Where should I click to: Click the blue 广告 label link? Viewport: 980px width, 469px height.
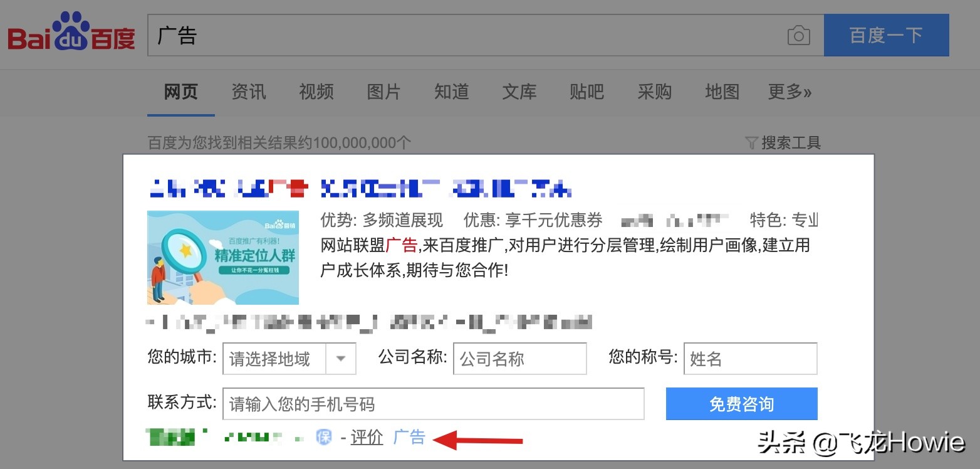(x=409, y=437)
